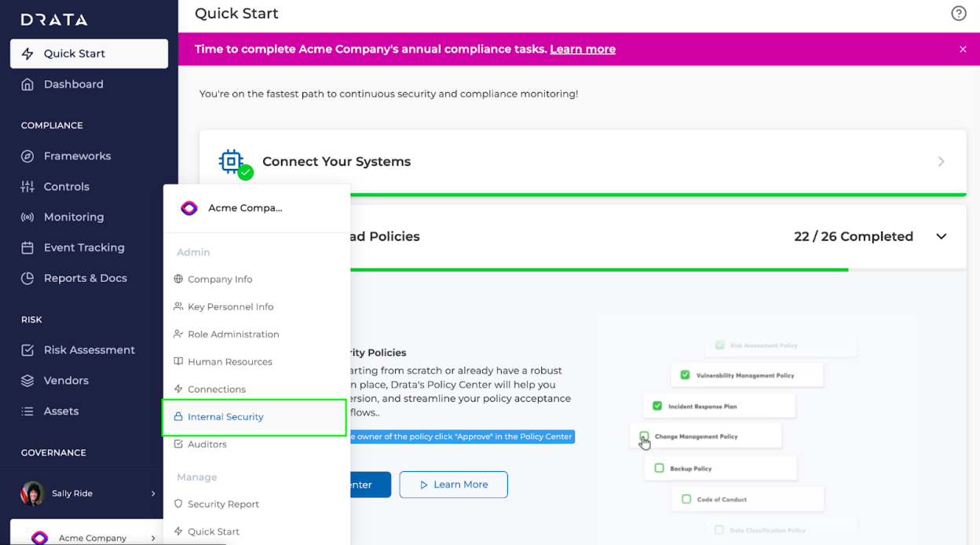Toggle the Incident Response Plan checkbox
This screenshot has height=545, width=980.
[657, 406]
